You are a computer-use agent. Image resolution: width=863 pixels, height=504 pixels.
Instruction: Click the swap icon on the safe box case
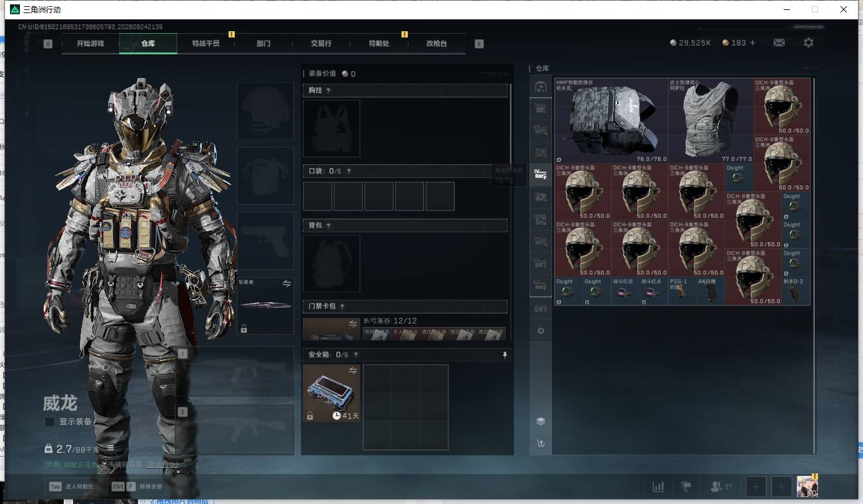353,371
